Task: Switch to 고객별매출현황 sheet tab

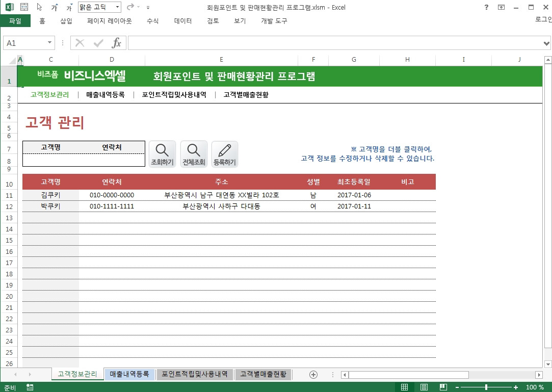Action: [264, 374]
